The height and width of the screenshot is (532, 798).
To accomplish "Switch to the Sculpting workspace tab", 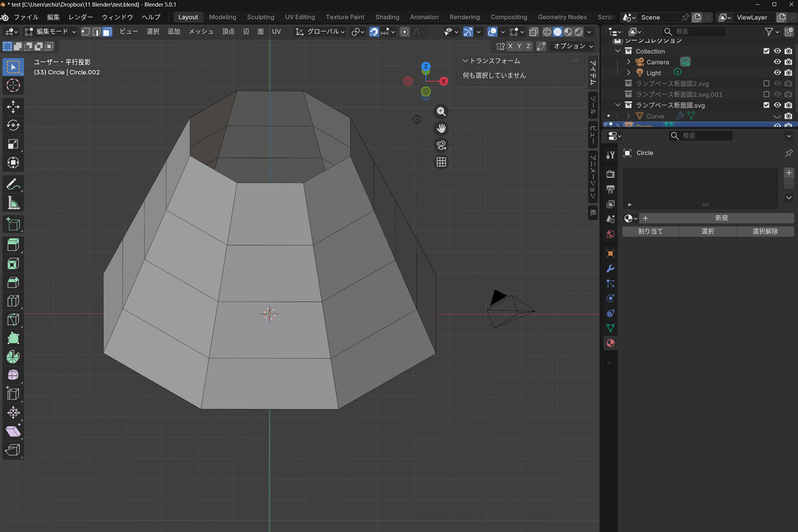I will (260, 17).
